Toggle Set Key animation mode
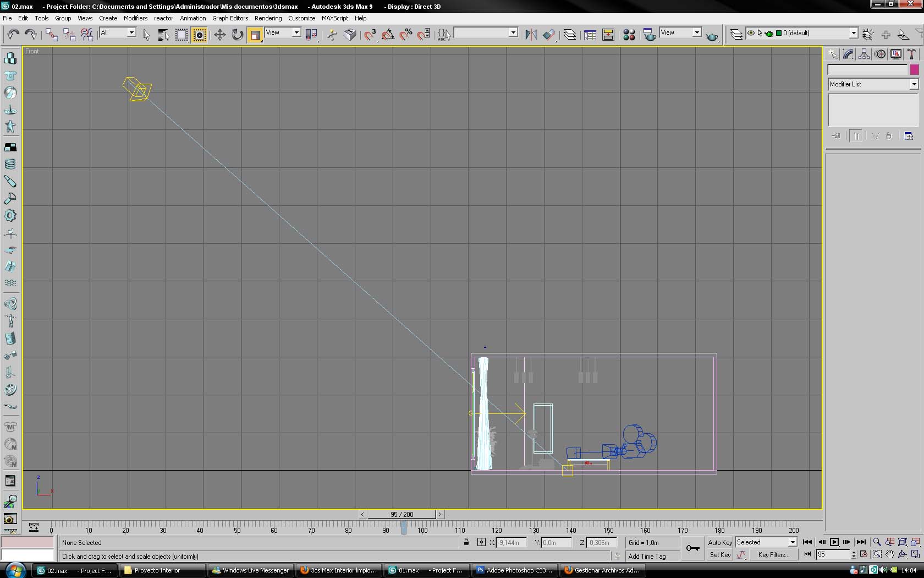This screenshot has height=578, width=924. [x=719, y=555]
